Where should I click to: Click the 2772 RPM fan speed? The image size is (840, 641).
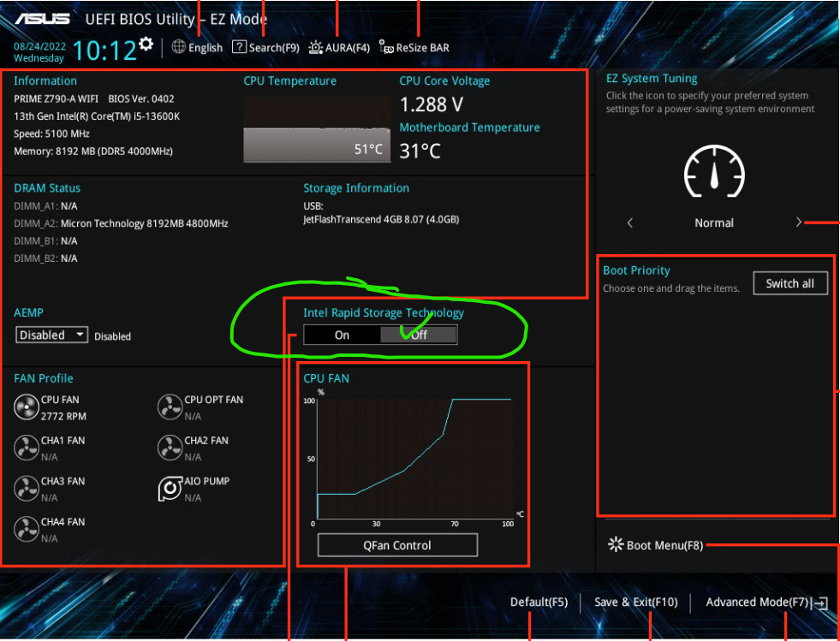click(x=63, y=416)
